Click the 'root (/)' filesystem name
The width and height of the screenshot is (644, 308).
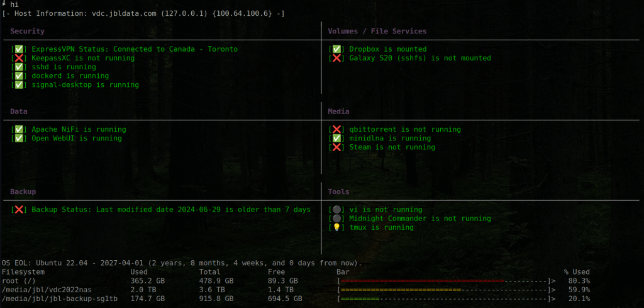(x=19, y=281)
